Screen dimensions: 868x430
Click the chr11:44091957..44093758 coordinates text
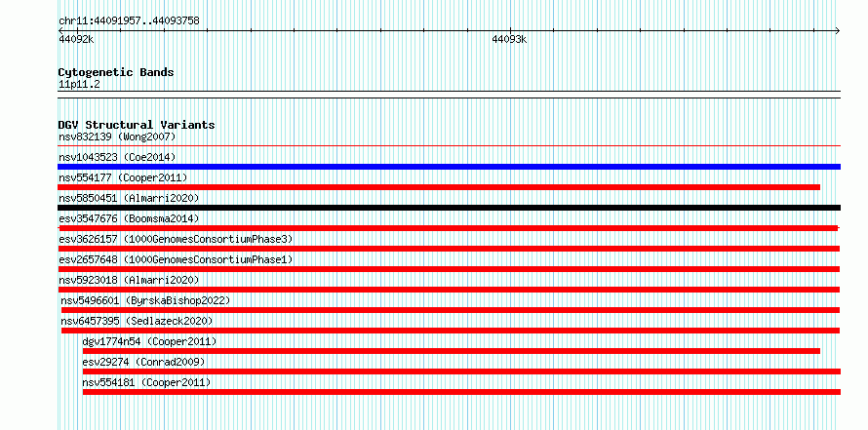[x=129, y=21]
